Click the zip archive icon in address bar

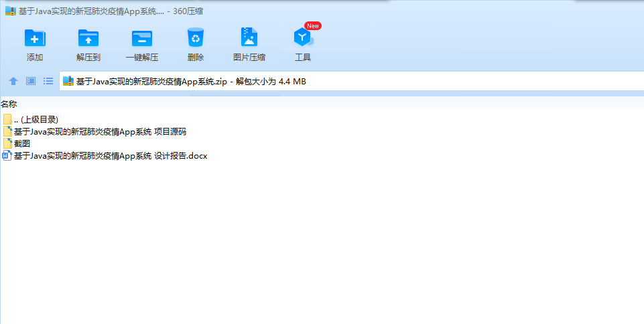coord(68,81)
